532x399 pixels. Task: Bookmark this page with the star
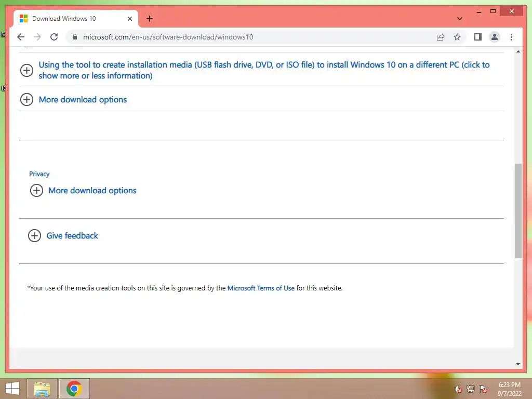[457, 37]
